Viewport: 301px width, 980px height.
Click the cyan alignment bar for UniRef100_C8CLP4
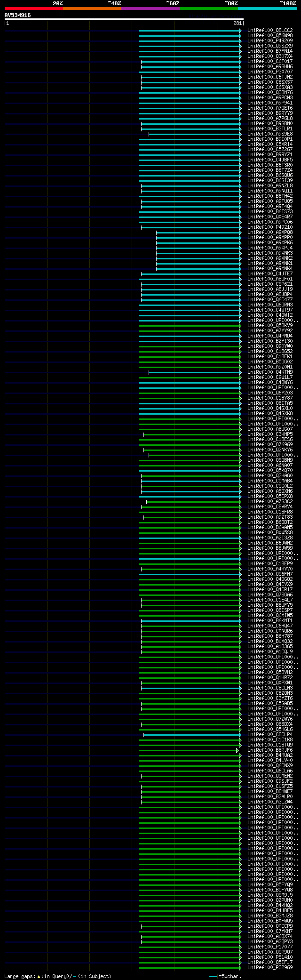(191, 734)
